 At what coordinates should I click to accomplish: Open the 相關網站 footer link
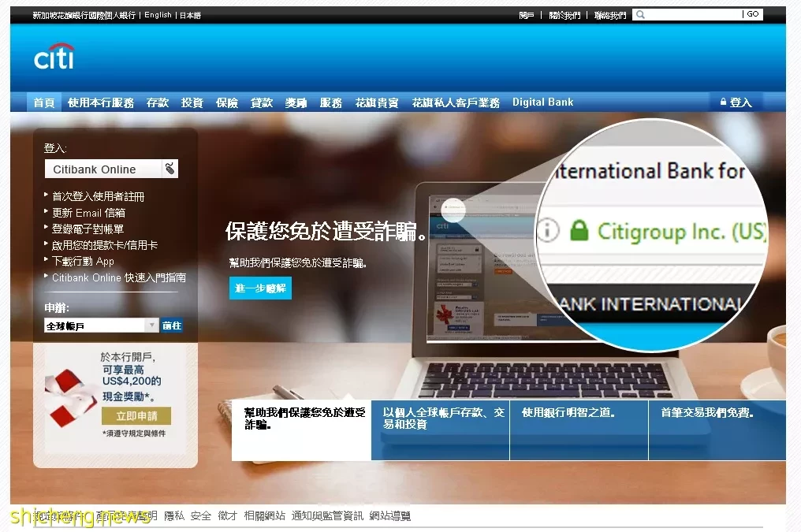tap(265, 516)
